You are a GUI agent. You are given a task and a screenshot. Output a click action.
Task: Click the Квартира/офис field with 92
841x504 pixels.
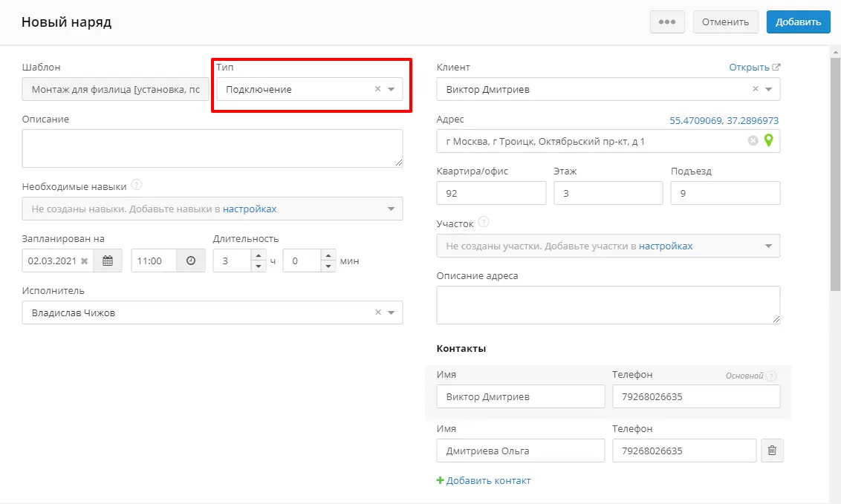coord(491,193)
